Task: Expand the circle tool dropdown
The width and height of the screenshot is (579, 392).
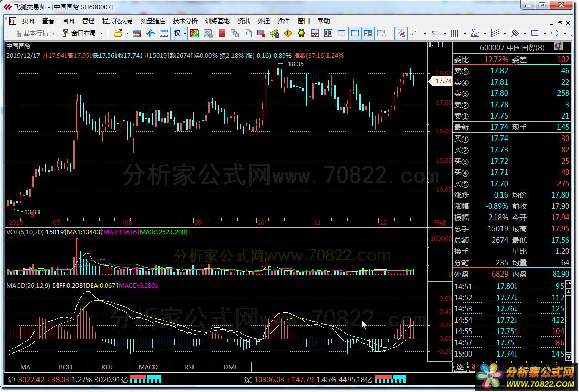Action: (564, 33)
